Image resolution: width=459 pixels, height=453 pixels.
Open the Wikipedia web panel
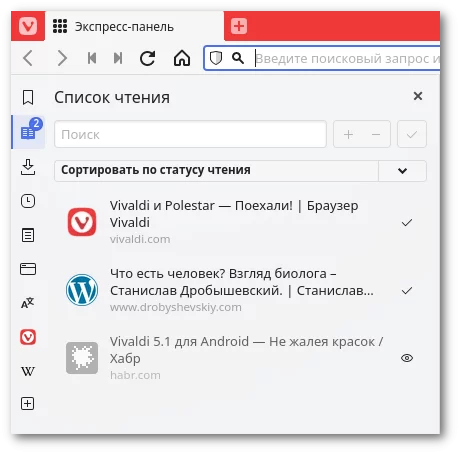[x=28, y=371]
